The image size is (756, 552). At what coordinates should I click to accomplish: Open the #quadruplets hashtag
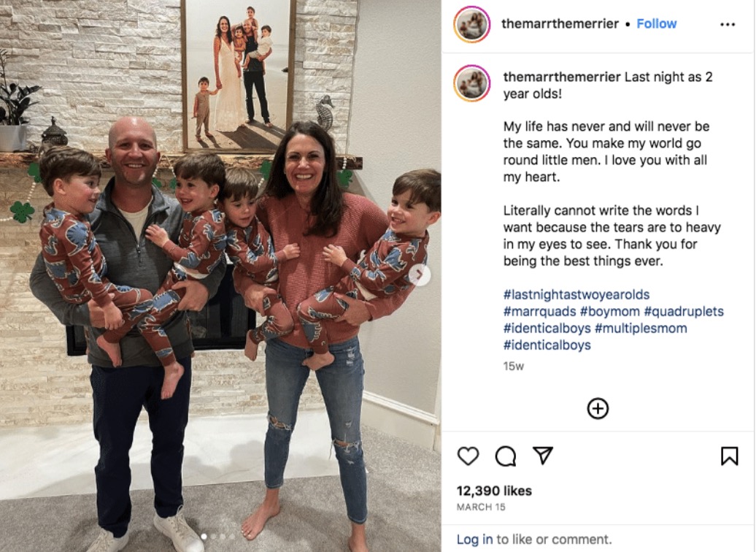683,311
